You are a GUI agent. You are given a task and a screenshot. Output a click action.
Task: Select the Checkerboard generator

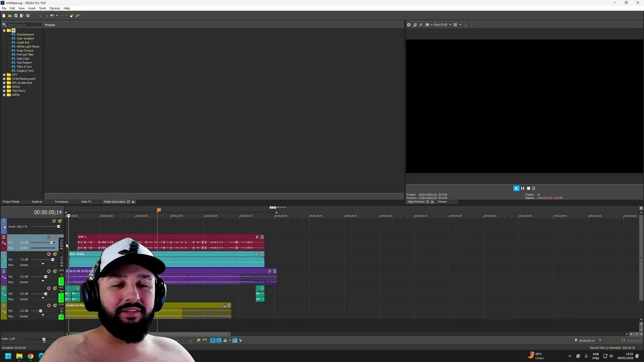25,35
